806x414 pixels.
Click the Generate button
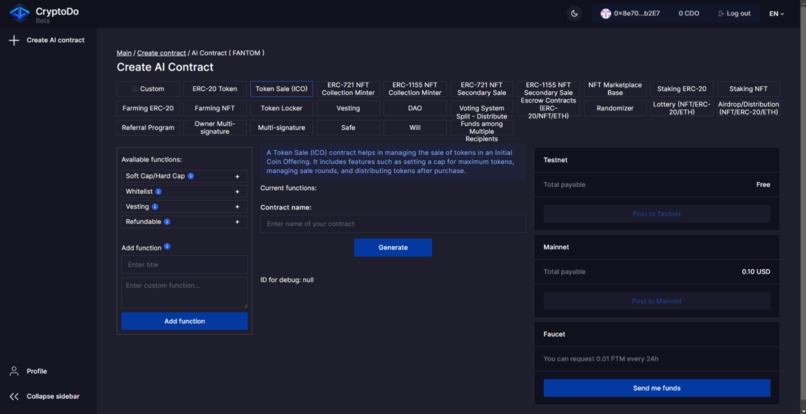(393, 248)
